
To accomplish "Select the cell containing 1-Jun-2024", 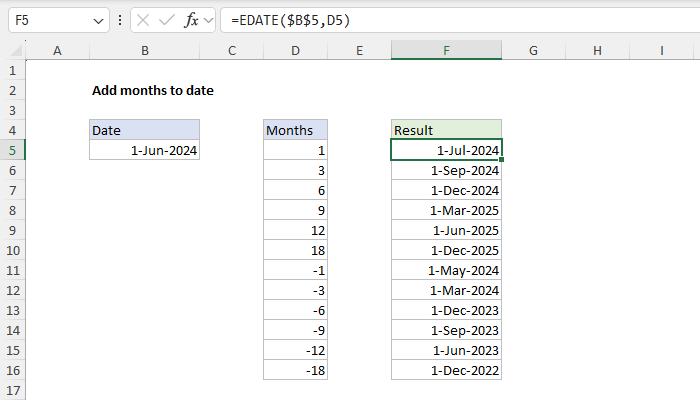I will (x=145, y=150).
